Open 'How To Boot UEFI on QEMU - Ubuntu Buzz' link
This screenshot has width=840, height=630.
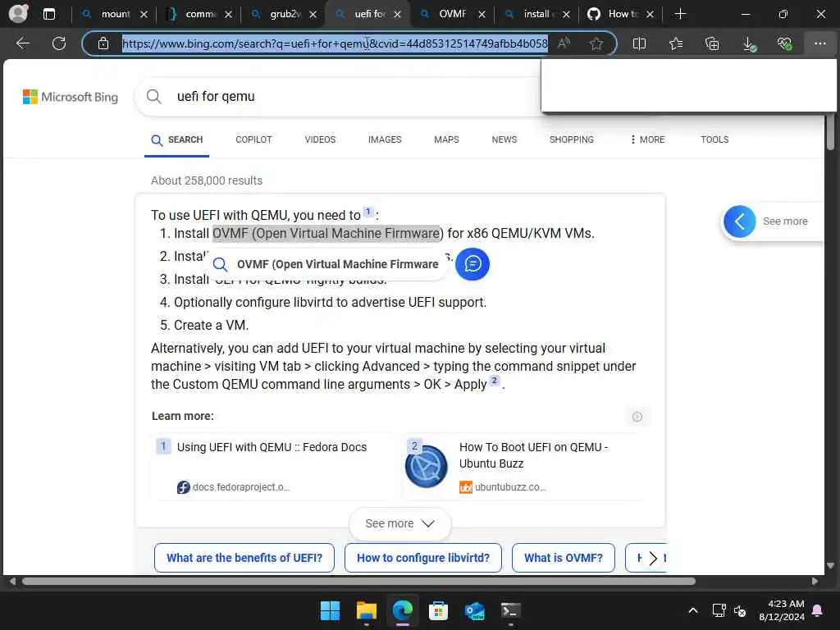pos(533,455)
